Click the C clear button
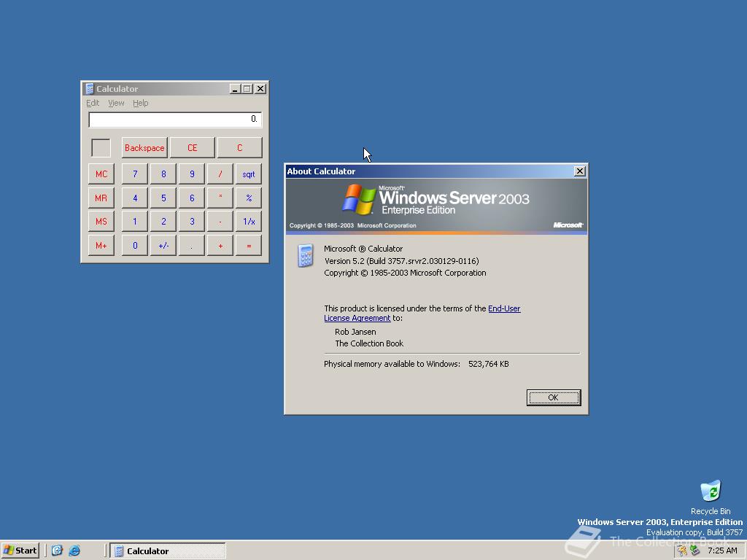This screenshot has height=560, width=747. tap(239, 147)
